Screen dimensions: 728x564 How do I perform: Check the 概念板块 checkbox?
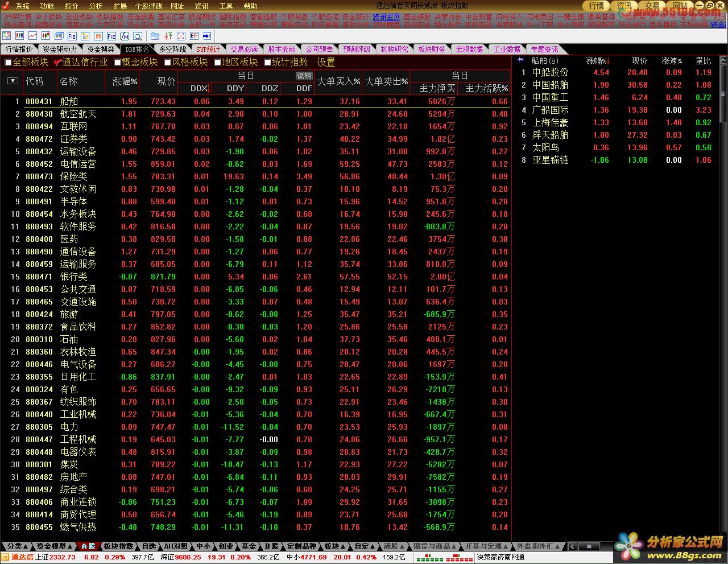pos(117,62)
